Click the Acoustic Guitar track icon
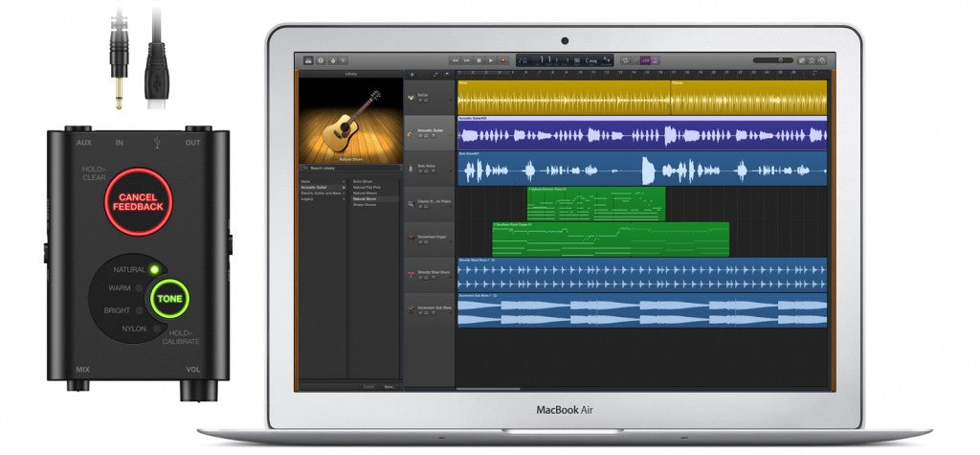 pos(411,131)
